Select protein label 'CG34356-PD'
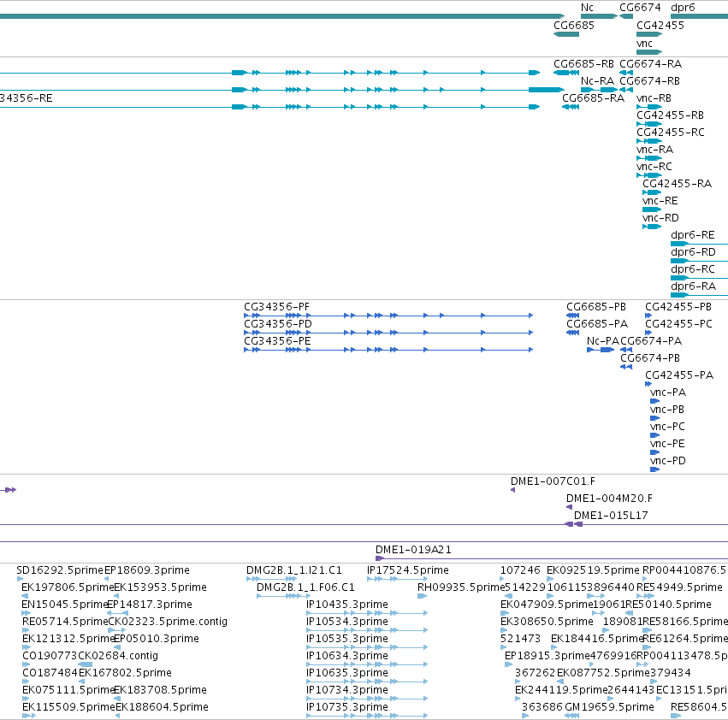Image resolution: width=728 pixels, height=720 pixels. point(278,324)
